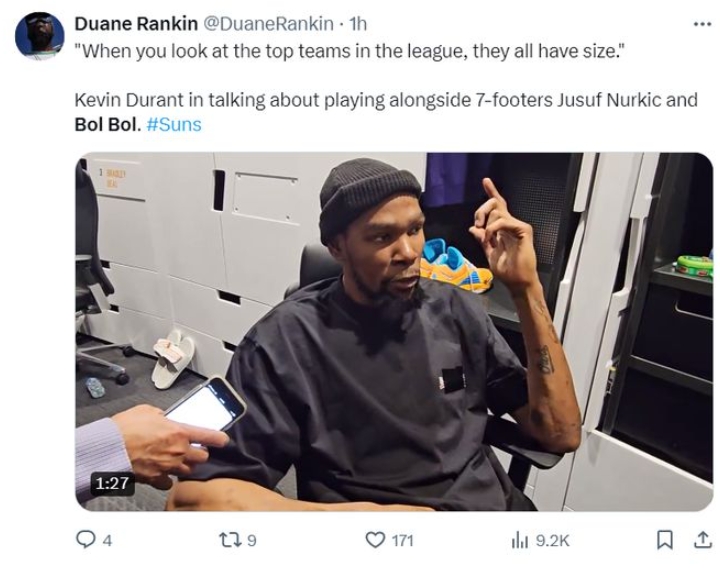This screenshot has width=720, height=569.
Task: Follow the #Suns hashtag link
Action: tap(174, 124)
